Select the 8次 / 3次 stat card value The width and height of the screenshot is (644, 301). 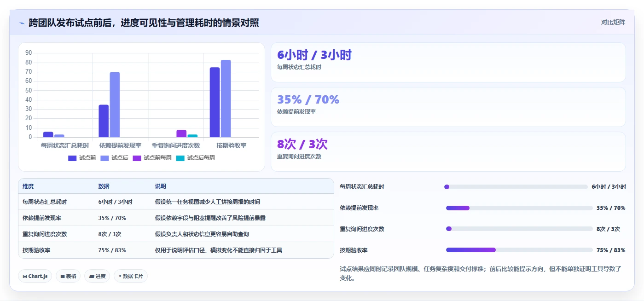tap(302, 144)
